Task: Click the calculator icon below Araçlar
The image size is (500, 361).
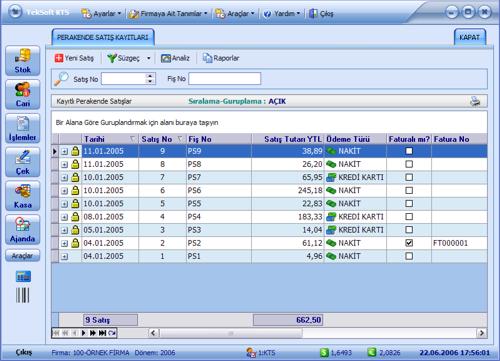Action: pos(23,276)
